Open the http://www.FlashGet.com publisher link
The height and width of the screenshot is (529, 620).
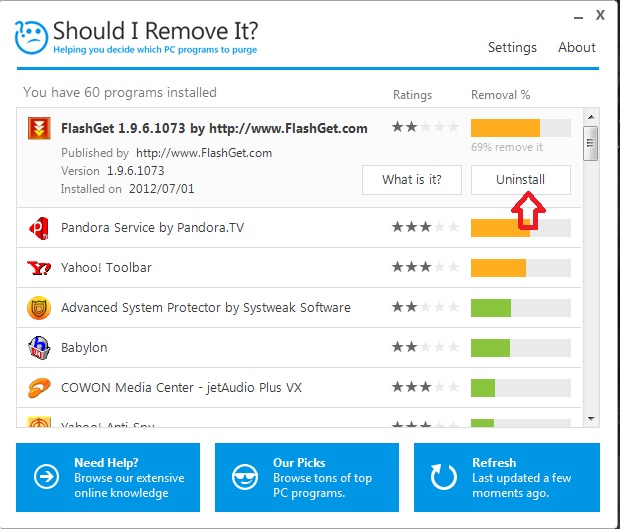tap(204, 153)
